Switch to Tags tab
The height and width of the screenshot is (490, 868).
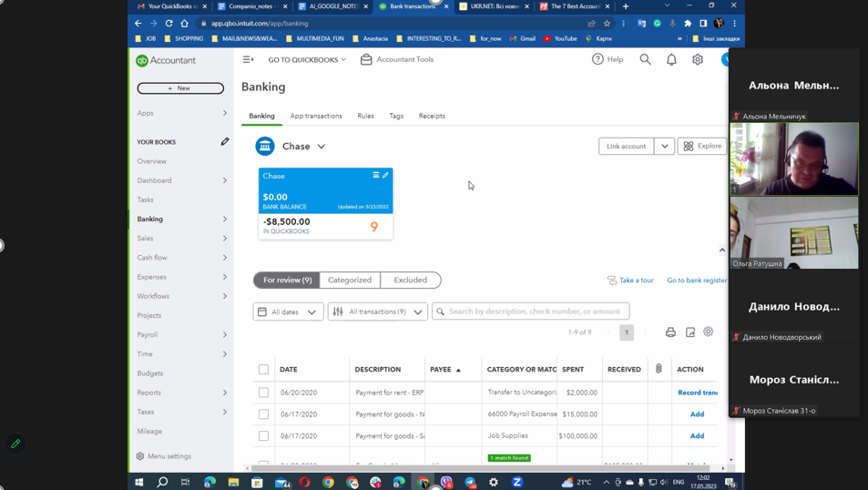[396, 116]
